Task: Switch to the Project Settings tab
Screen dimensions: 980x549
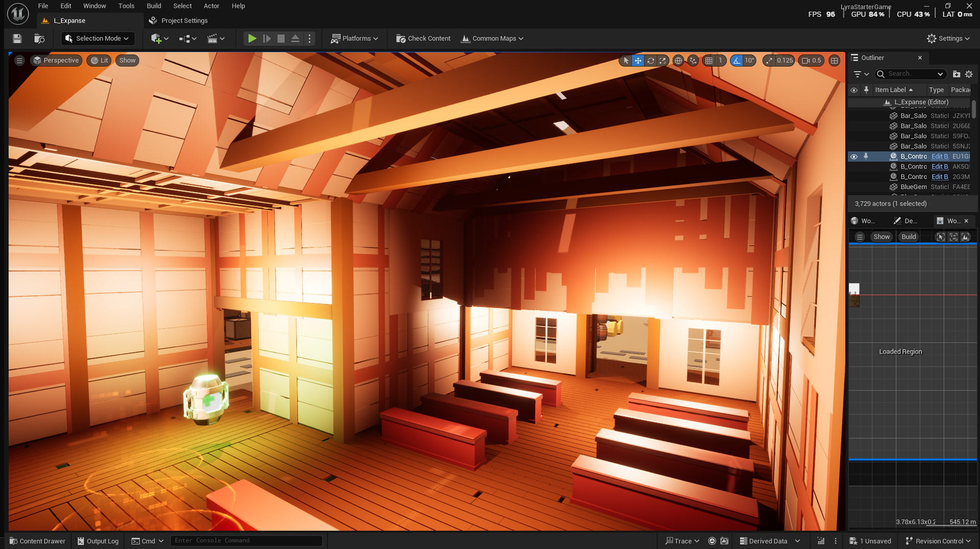Action: [178, 20]
